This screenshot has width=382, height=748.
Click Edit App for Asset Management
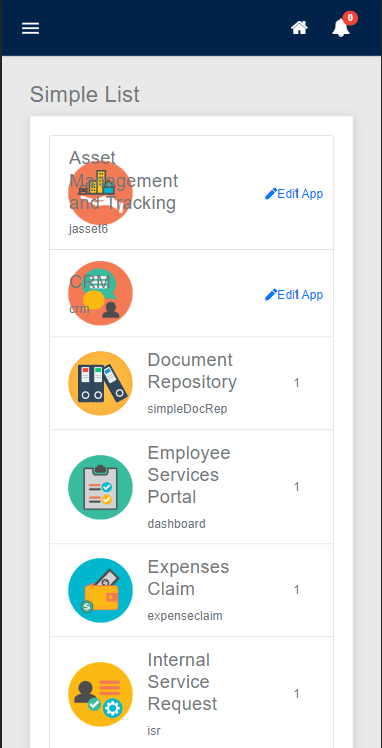(x=294, y=194)
